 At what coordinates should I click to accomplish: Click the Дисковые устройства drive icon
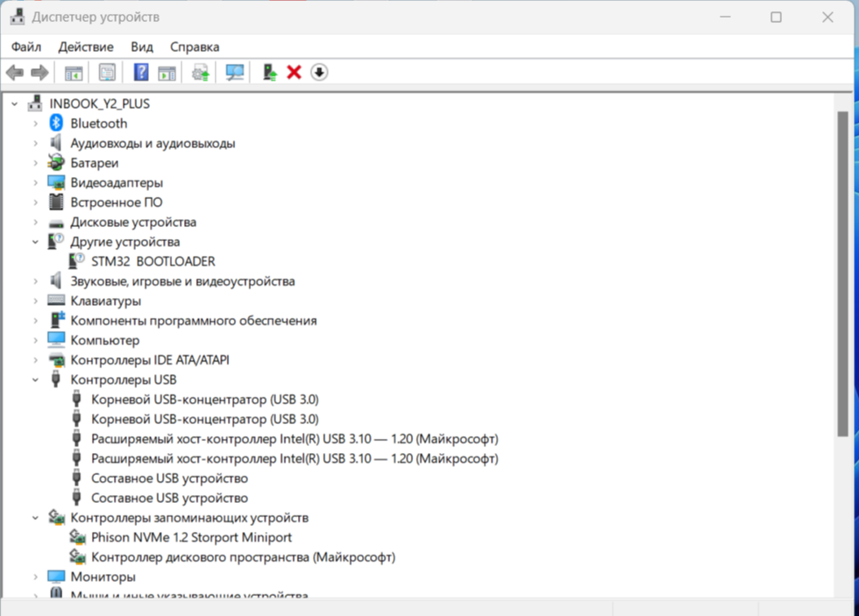(56, 223)
